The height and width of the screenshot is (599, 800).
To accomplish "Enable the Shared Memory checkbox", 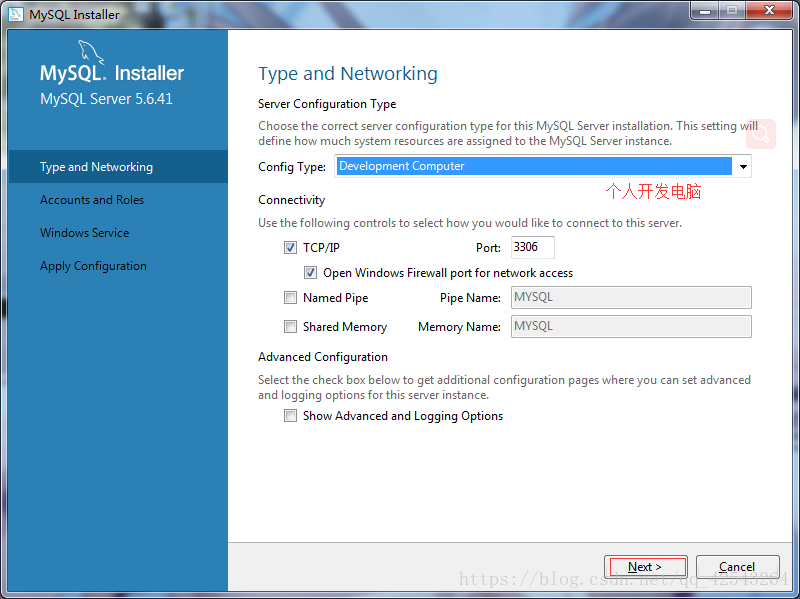I will [290, 327].
